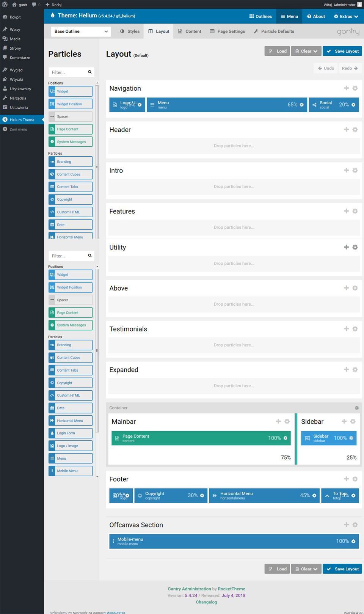Add row with plus in Header section

coord(346,130)
